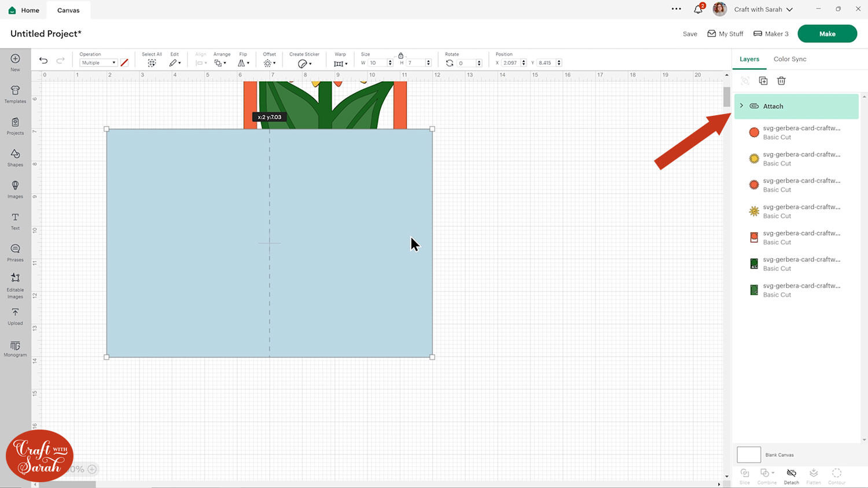Open the Upload option
Screen dimensions: 868x488
pyautogui.click(x=15, y=315)
